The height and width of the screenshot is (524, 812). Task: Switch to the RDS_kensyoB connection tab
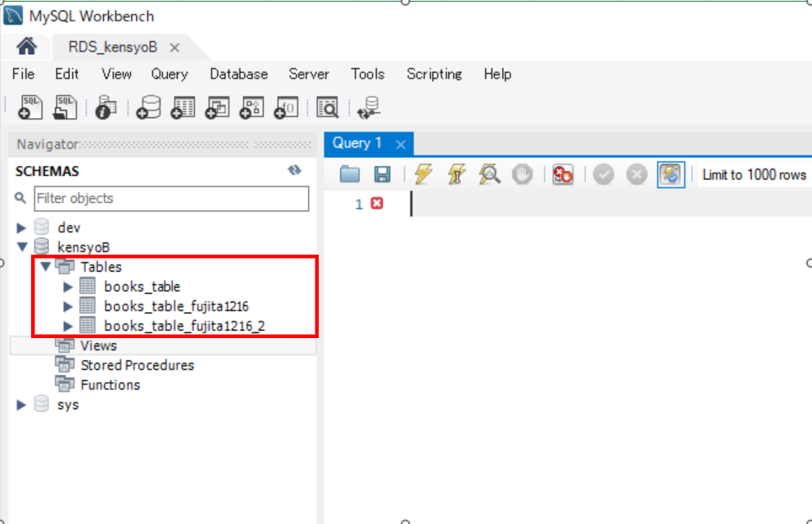112,47
